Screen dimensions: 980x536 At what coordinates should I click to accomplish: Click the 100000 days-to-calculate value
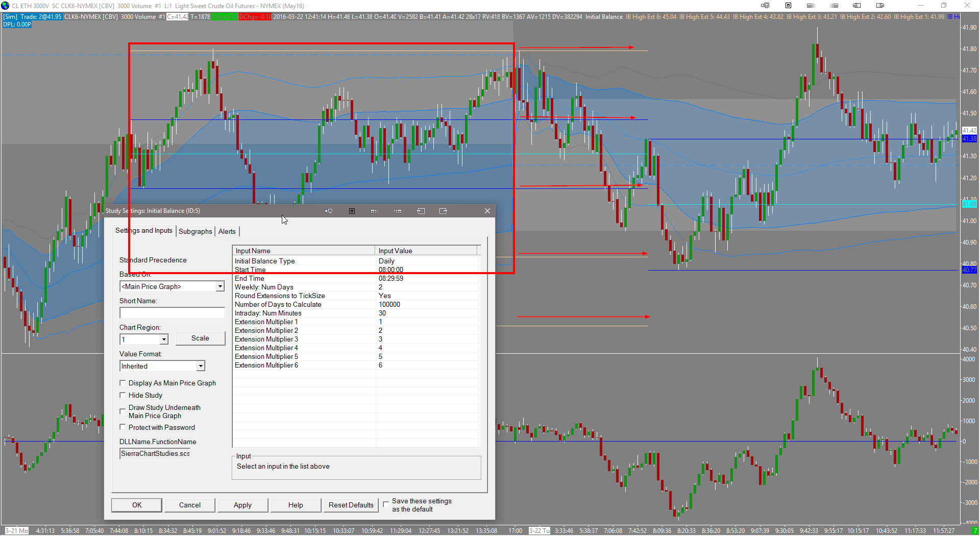(389, 304)
